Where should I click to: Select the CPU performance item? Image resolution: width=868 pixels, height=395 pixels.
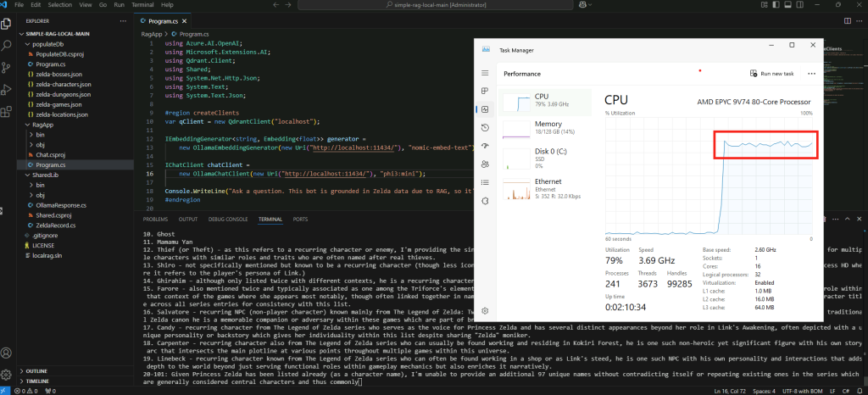(545, 102)
